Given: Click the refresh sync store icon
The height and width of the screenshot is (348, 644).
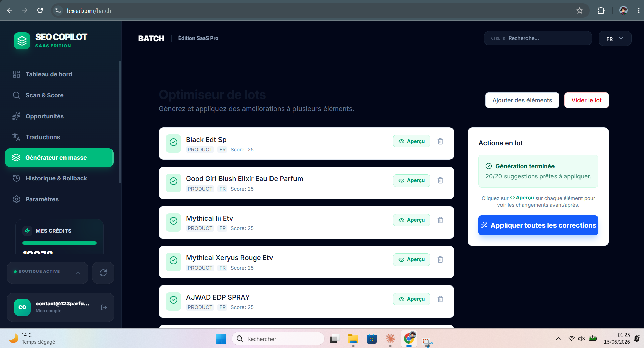Looking at the screenshot, I should pos(103,273).
